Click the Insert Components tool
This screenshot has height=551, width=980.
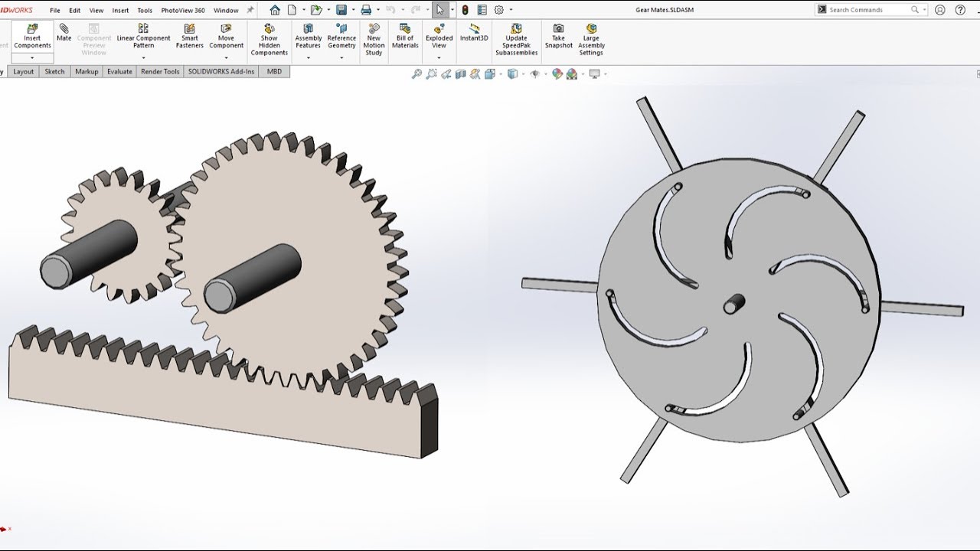tap(32, 37)
